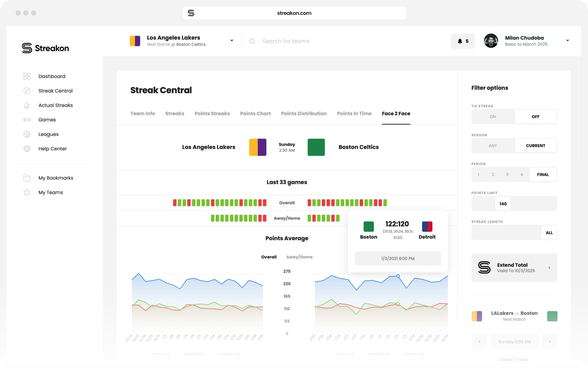This screenshot has width=588, height=372.
Task: Set Season filter to CURRENT
Action: pos(536,145)
